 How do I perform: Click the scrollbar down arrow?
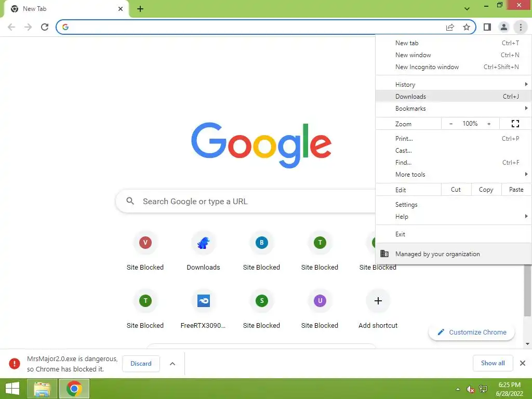528,344
